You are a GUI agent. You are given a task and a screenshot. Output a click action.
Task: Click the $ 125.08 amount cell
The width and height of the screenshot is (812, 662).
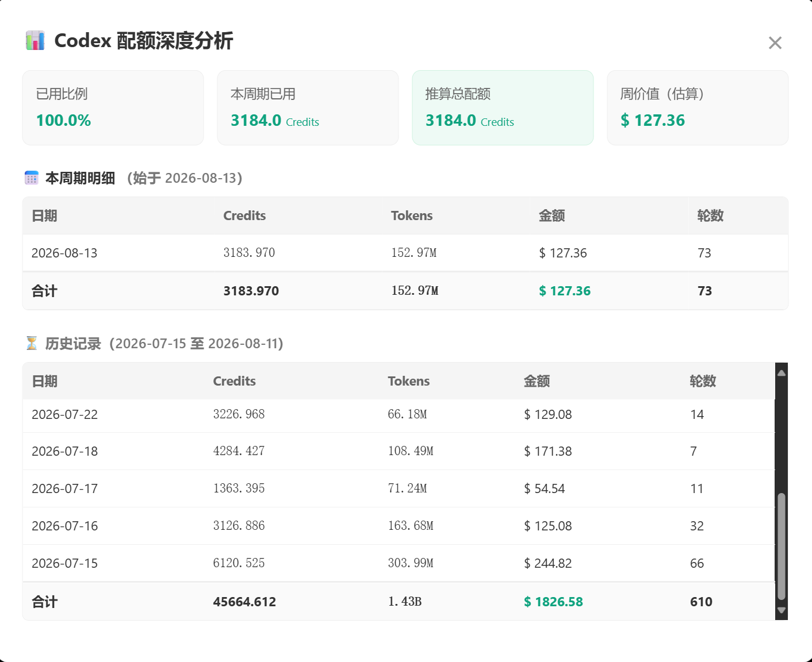[x=548, y=526]
